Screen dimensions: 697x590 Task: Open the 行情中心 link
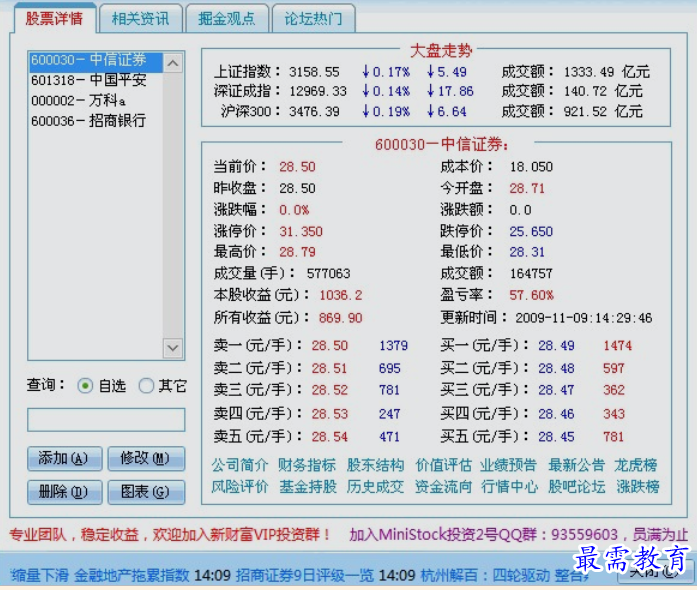coord(509,486)
